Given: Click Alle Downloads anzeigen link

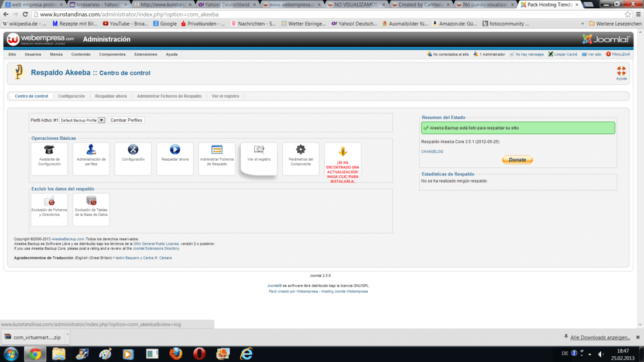Looking at the screenshot, I should coord(600,337).
